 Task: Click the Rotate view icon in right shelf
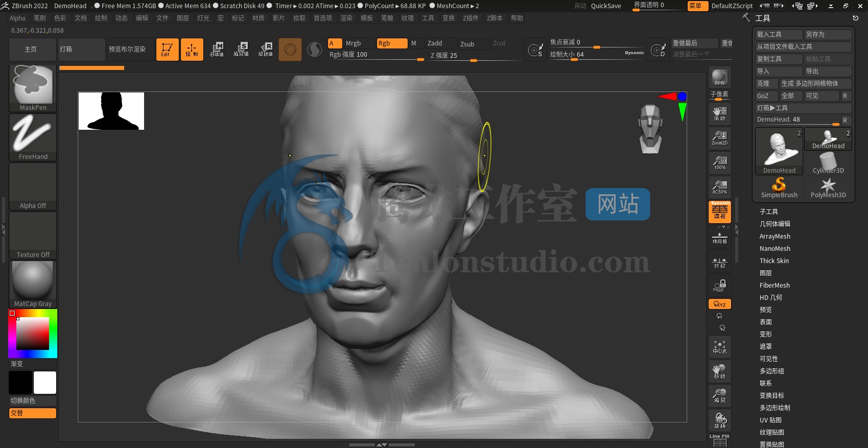[719, 420]
